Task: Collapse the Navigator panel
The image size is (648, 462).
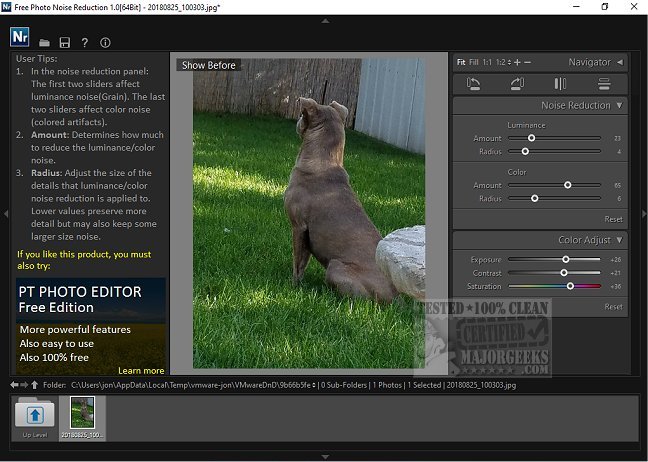Action: click(x=619, y=62)
